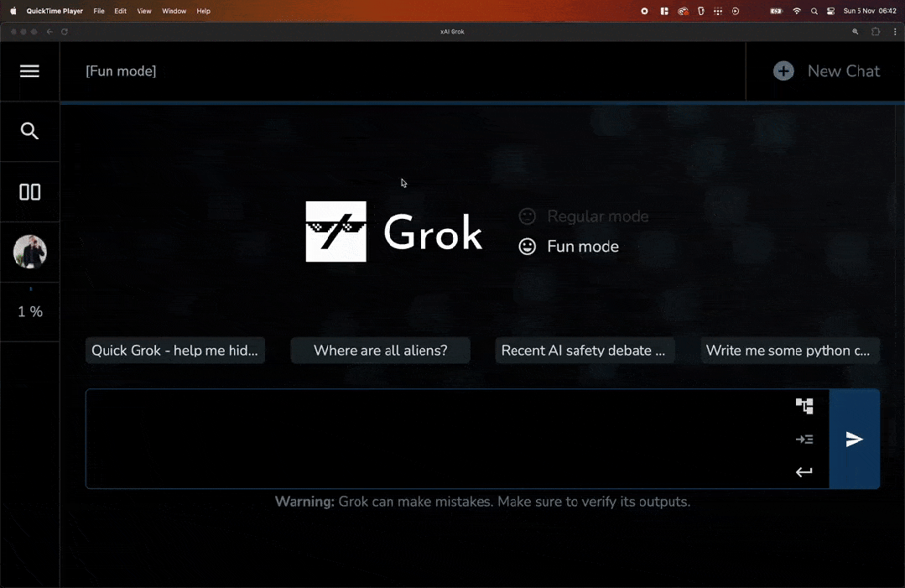This screenshot has width=905, height=588.
Task: Click the browser back arrow
Action: click(49, 32)
